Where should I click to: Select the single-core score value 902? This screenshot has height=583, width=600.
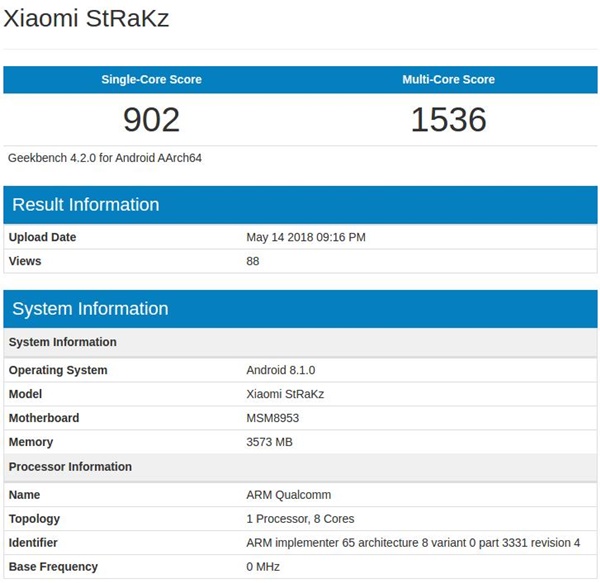point(151,120)
